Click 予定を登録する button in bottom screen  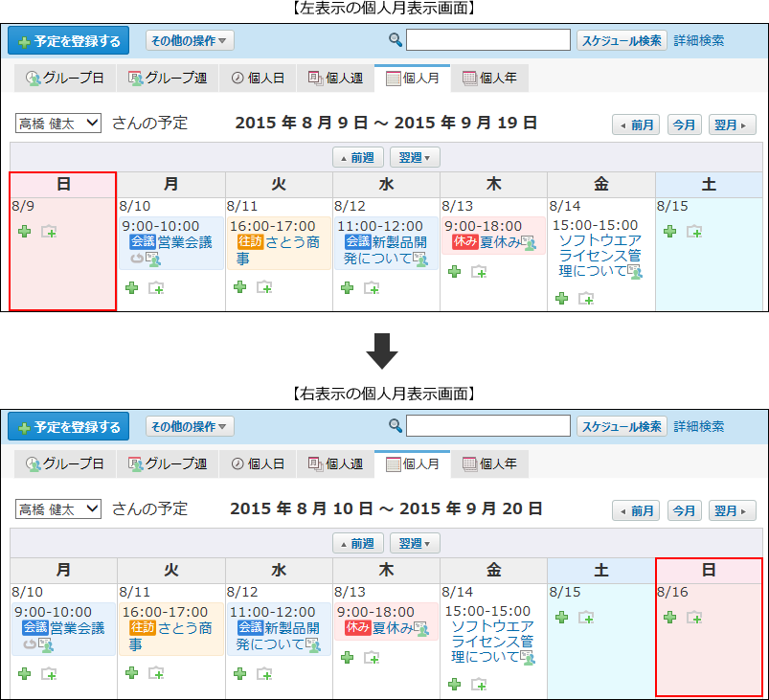coord(69,427)
